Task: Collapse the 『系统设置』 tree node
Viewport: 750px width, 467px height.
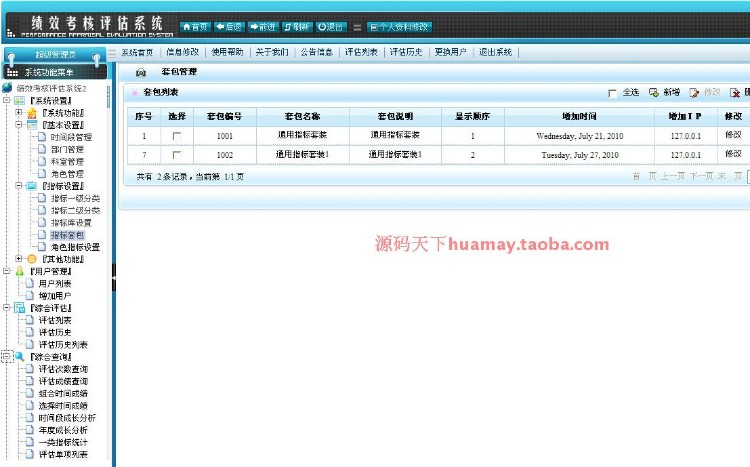Action: coord(6,100)
